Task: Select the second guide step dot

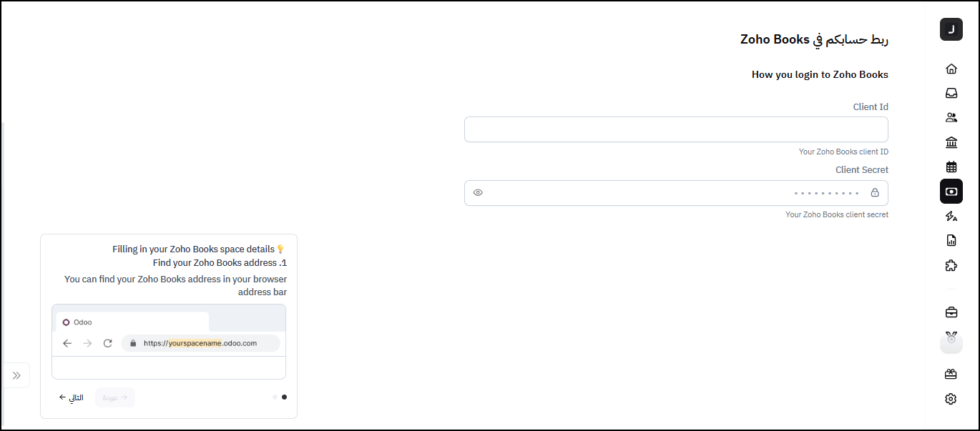Action: (275, 397)
